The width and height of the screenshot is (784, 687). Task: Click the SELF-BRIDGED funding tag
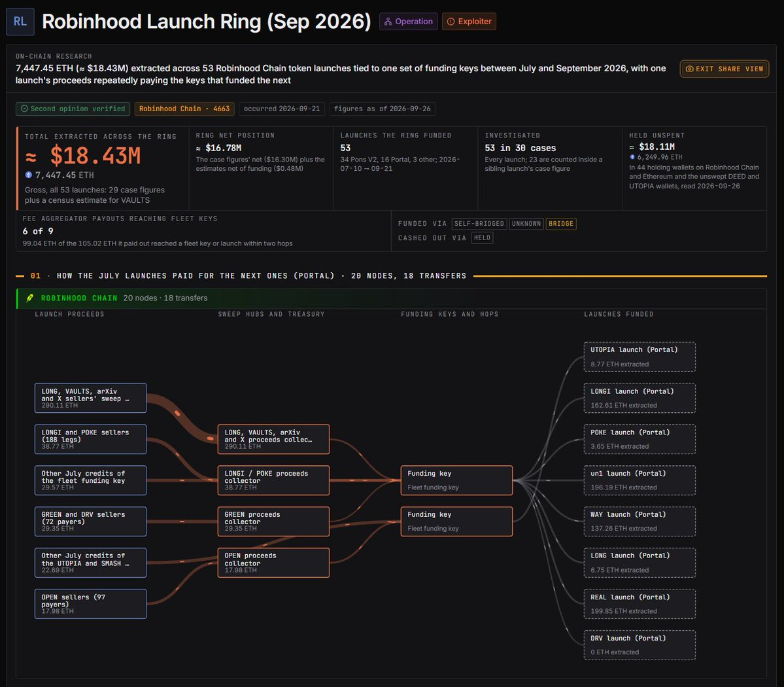(x=479, y=224)
